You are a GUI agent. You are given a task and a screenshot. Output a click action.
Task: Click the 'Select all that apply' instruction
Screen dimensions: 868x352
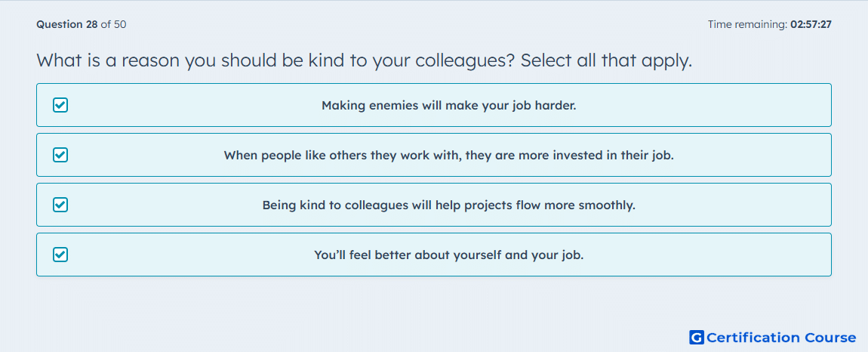pos(607,60)
